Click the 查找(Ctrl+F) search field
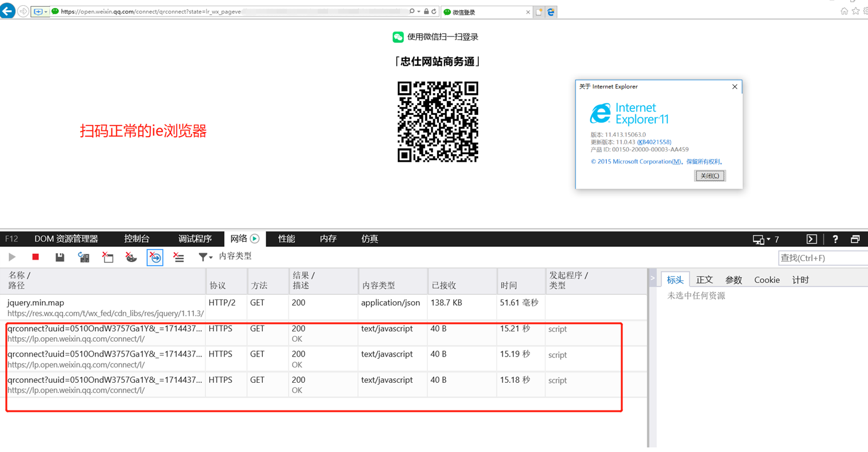 (823, 258)
